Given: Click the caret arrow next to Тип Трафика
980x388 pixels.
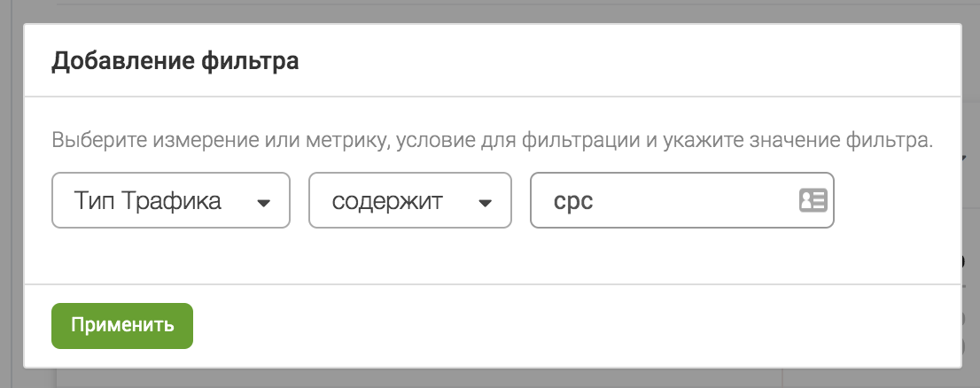Looking at the screenshot, I should [x=264, y=203].
